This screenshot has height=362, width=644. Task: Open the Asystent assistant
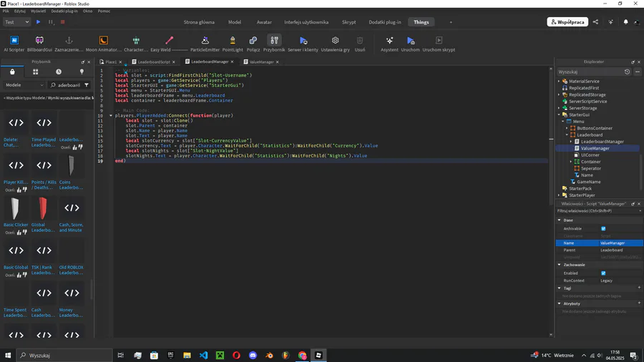389,43
